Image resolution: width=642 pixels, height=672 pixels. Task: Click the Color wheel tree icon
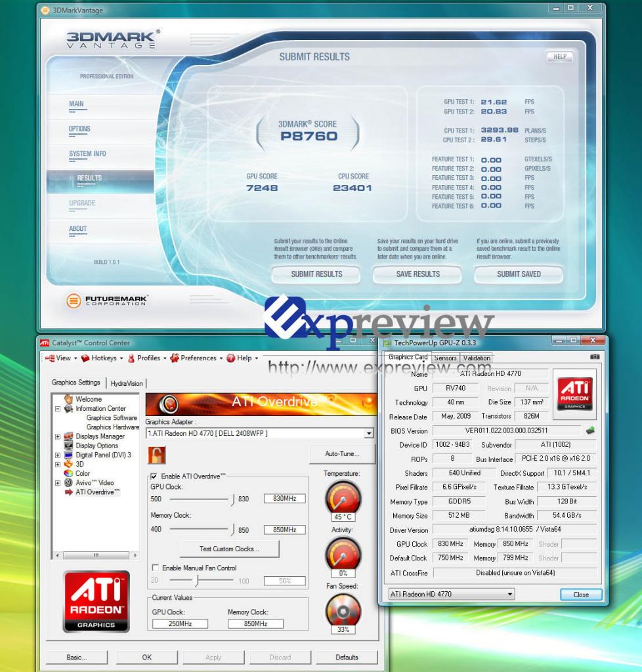(x=68, y=473)
